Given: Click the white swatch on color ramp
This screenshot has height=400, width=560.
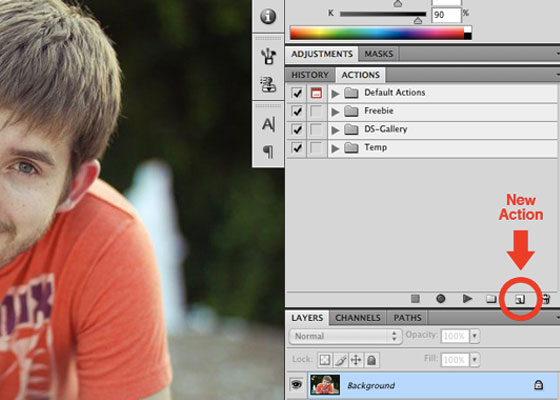Looking at the screenshot, I should [x=468, y=30].
